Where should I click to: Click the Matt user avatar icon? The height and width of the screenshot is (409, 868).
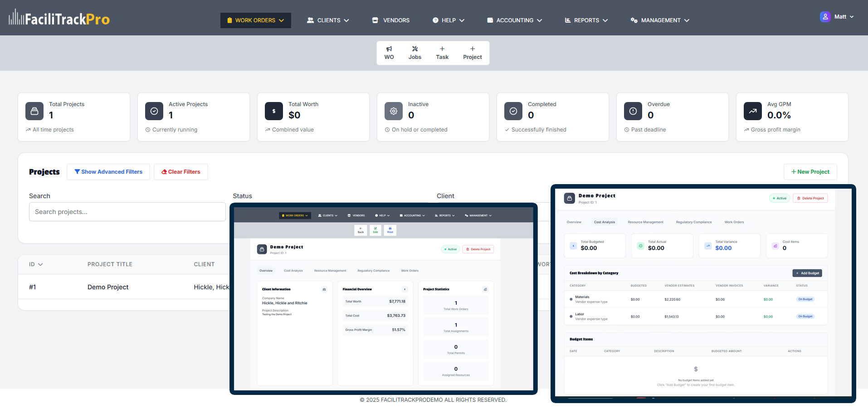click(825, 17)
